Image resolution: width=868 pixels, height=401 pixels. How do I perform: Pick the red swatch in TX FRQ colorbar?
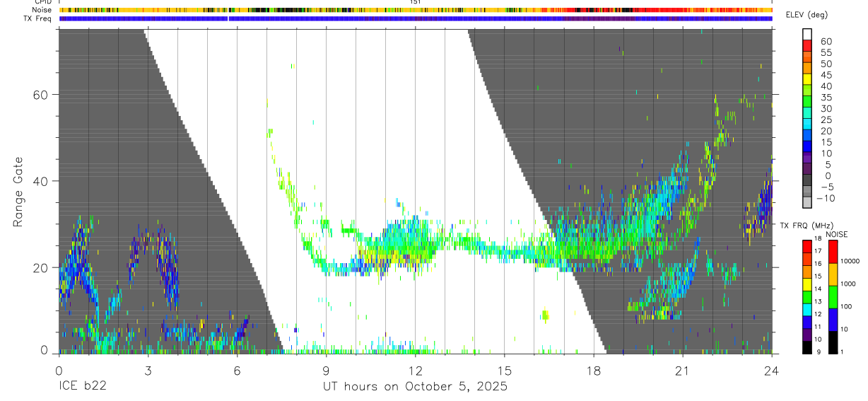807,247
